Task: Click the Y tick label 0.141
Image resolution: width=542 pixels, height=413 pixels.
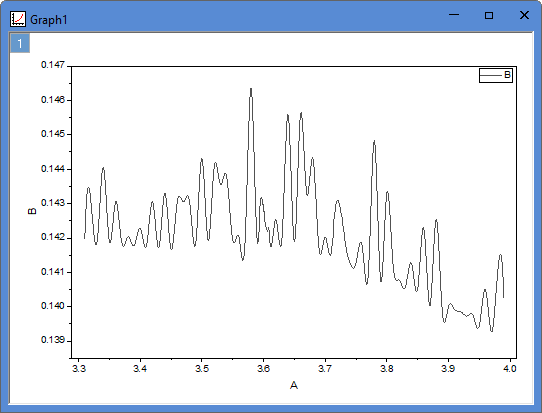Action: pyautogui.click(x=53, y=272)
